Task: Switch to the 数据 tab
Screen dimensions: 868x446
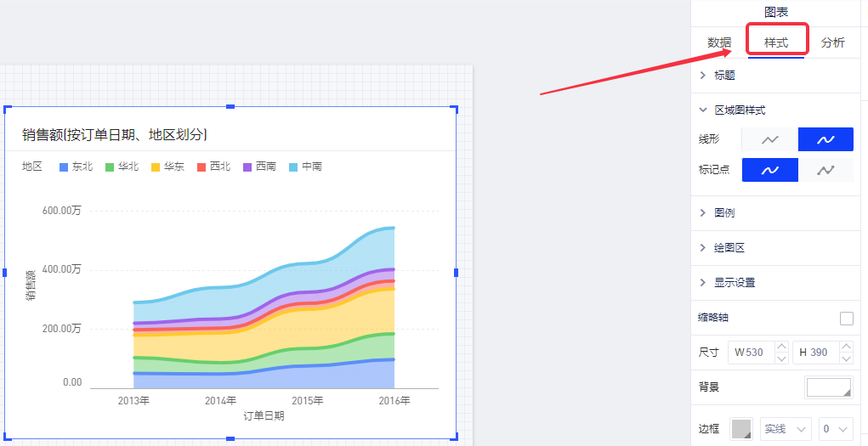Action: coord(719,42)
